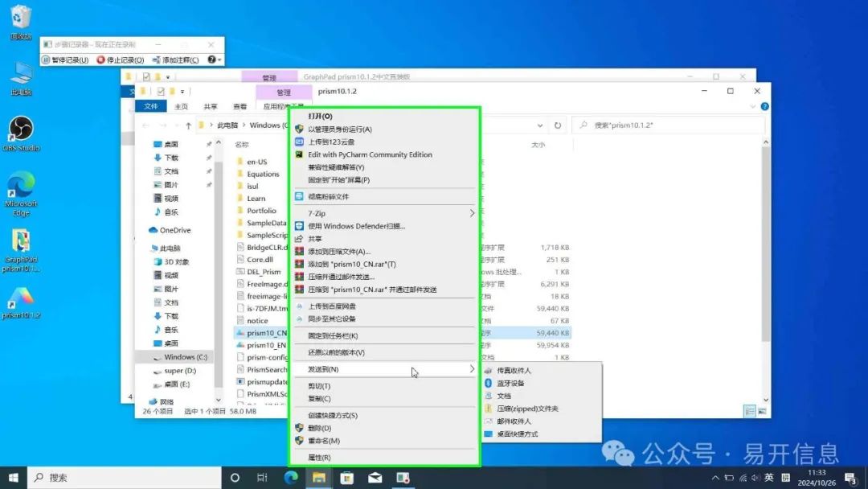Select context menu item 打开(O)
This screenshot has width=868, height=489.
click(x=383, y=117)
